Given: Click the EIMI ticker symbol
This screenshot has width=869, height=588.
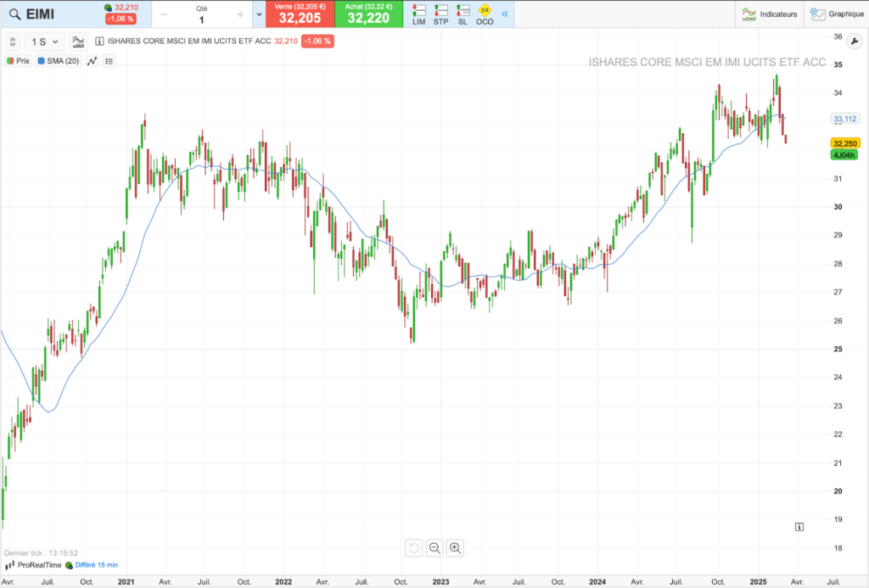Looking at the screenshot, I should pos(41,14).
